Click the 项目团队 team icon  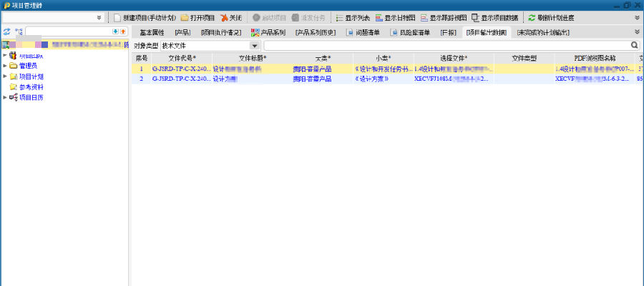pyautogui.click(x=13, y=55)
